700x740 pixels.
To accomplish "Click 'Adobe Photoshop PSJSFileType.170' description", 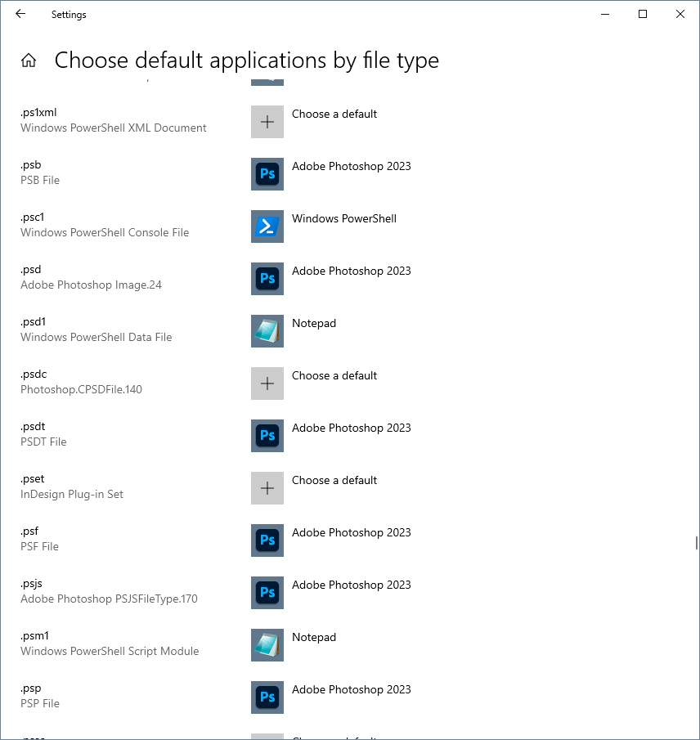I will pyautogui.click(x=109, y=600).
